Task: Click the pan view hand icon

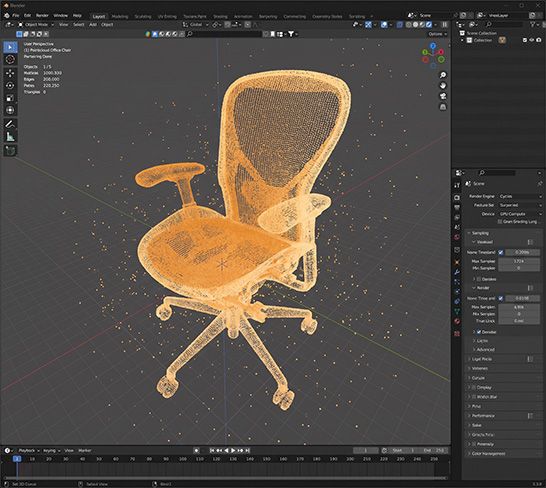Action: coord(443,86)
